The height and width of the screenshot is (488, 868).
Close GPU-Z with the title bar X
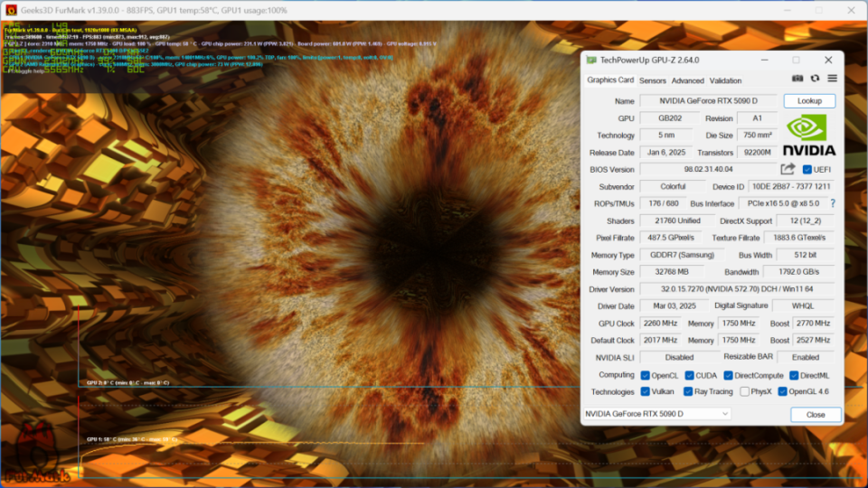coord(828,60)
